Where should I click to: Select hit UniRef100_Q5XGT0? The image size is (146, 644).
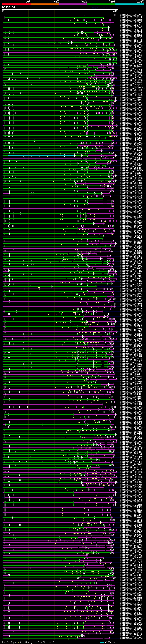[x=131, y=324]
